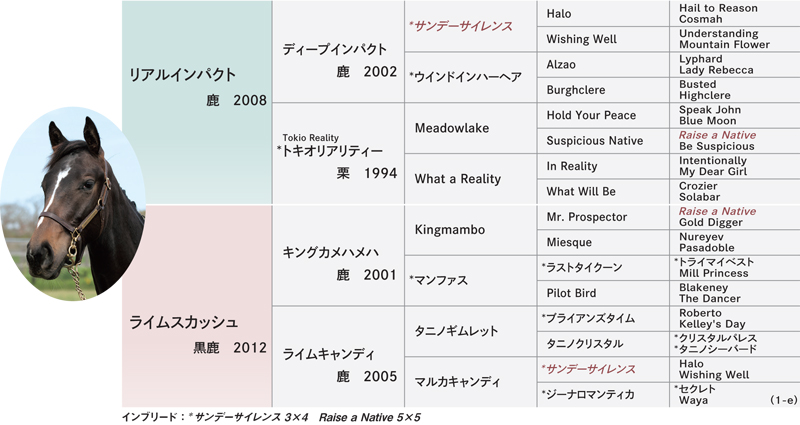Viewport: 800px width, 425px height.
Task: Click the What a Reality cell
Action: pos(470,179)
